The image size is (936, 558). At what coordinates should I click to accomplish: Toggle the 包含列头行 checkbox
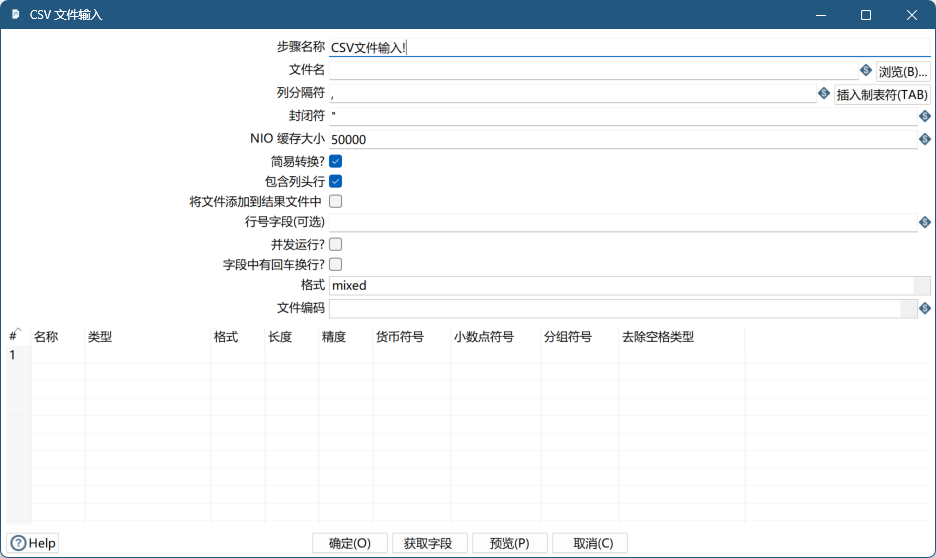336,182
